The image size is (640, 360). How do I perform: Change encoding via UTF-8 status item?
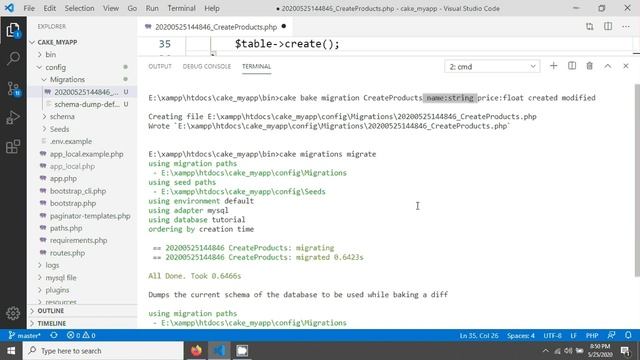(x=552, y=336)
